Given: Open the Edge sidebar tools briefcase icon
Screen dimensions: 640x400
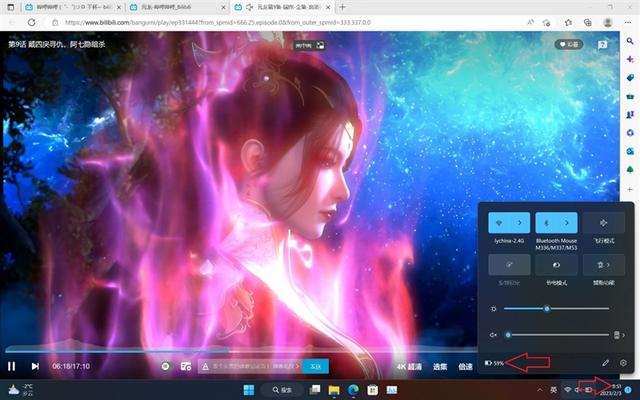Looking at the screenshot, I should [630, 96].
